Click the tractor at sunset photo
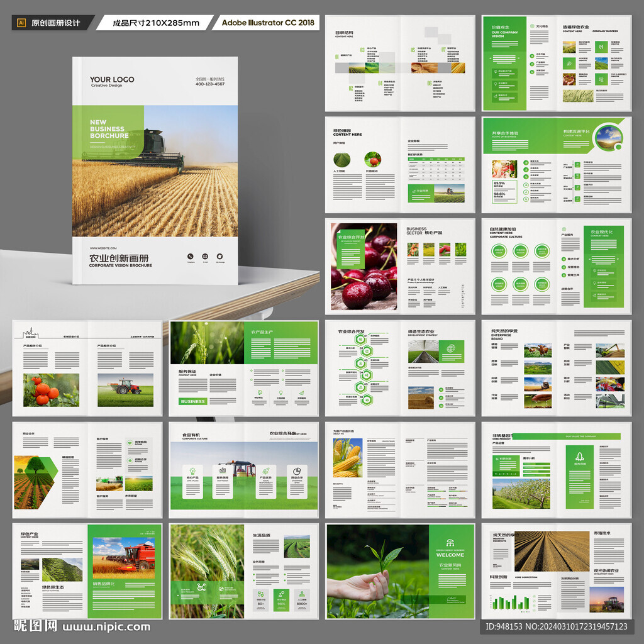 pos(607,599)
